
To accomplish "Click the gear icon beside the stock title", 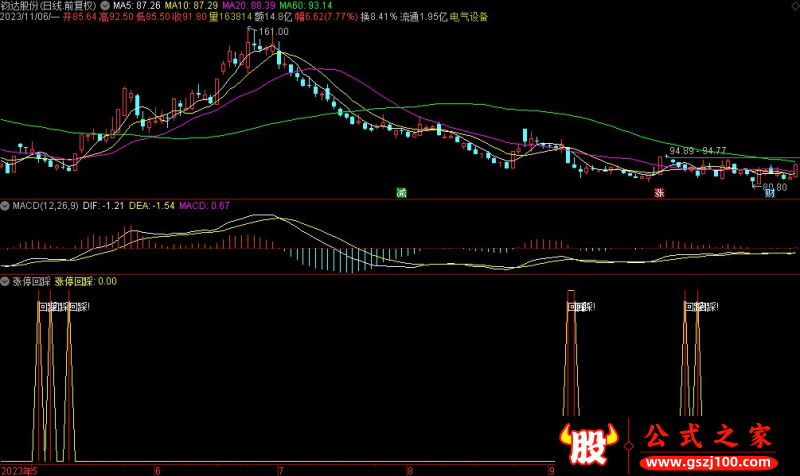I will pos(106,5).
